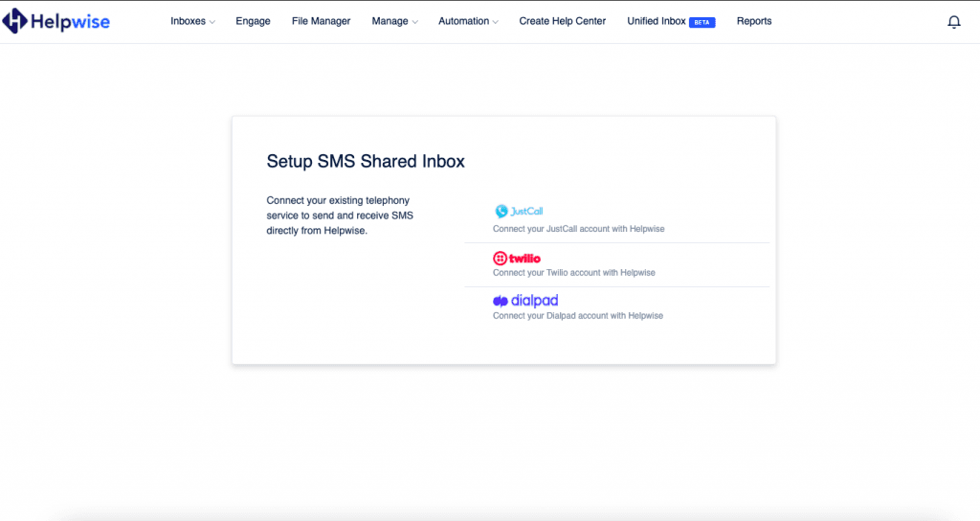980x521 pixels.
Task: Expand the Manage dropdown chevron
Action: [414, 22]
